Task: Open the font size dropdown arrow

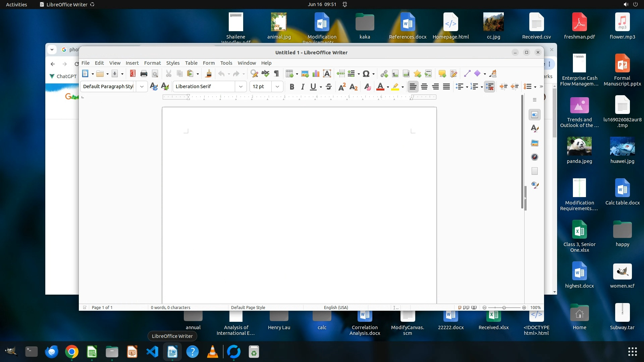Action: [x=277, y=86]
